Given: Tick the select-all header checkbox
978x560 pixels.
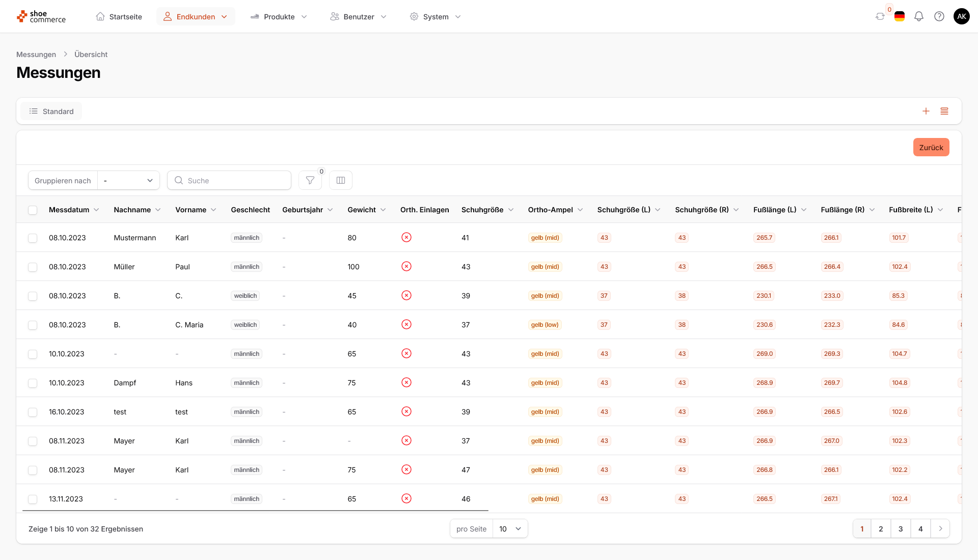Looking at the screenshot, I should (x=33, y=210).
